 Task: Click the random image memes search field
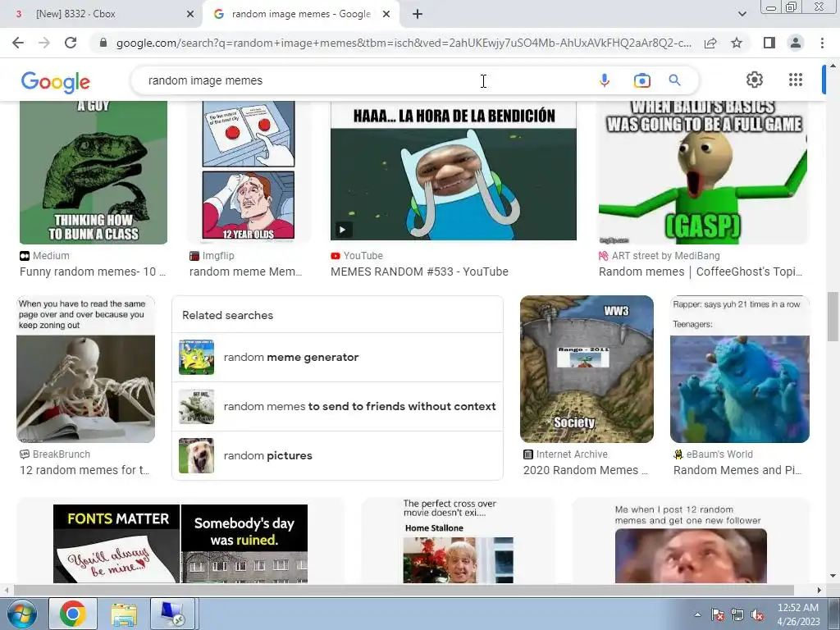click(364, 80)
